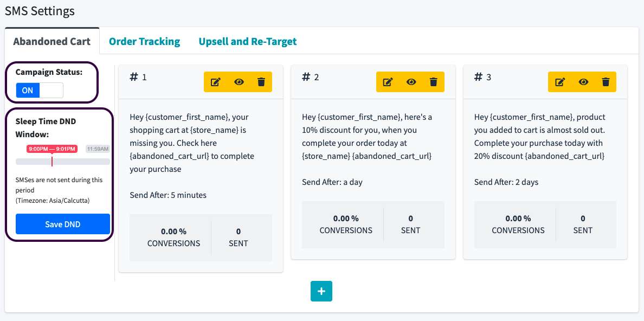Viewport: 644px width, 321px height.
Task: Click the conversions stat in message #1
Action: click(x=173, y=237)
